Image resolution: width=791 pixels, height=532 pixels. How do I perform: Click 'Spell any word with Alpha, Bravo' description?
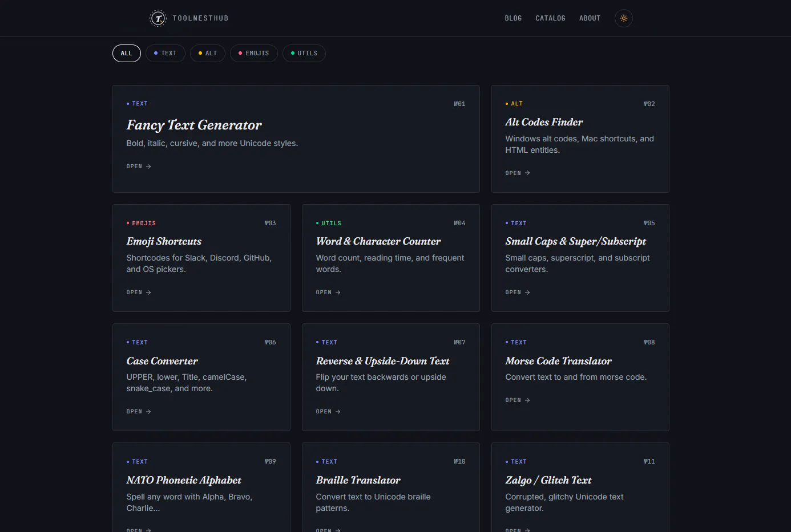pos(189,502)
